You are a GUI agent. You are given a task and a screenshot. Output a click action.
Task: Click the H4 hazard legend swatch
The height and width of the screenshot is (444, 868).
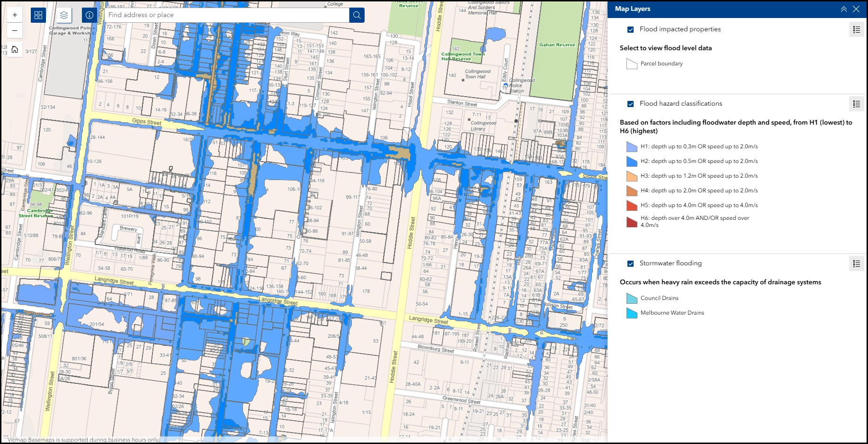click(632, 191)
